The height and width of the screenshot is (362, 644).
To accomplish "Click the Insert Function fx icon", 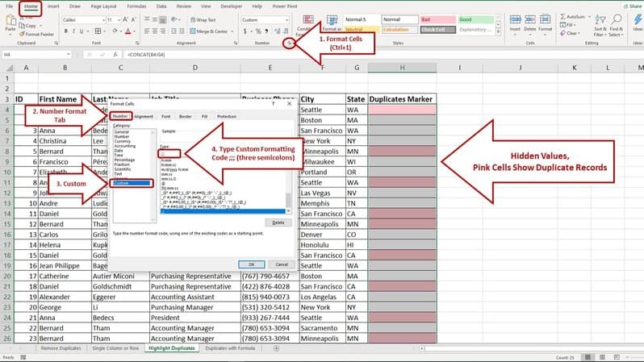I will [x=115, y=54].
